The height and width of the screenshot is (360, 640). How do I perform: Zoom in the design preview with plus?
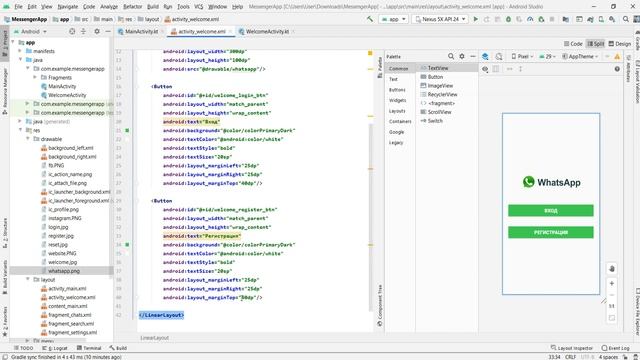point(611,283)
